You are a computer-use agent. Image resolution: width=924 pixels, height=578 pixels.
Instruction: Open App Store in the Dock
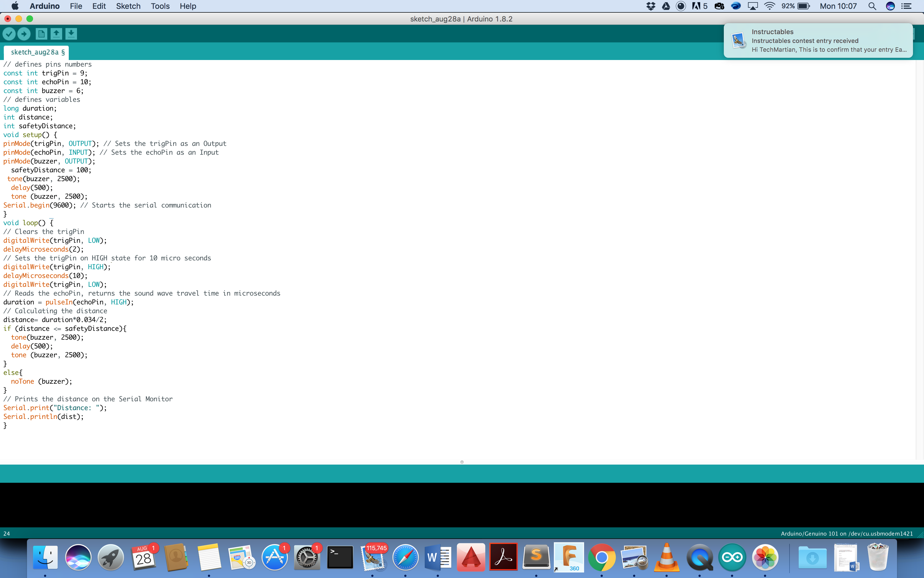tap(274, 557)
